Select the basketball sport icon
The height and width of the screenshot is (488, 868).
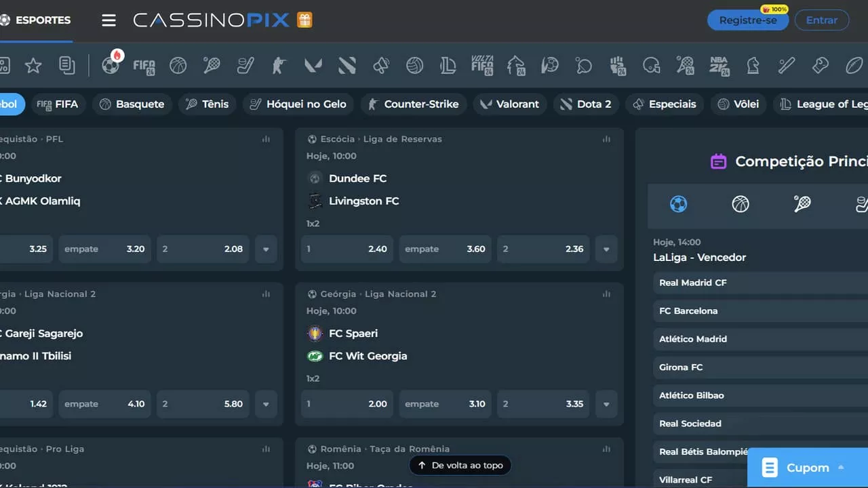[x=178, y=66]
